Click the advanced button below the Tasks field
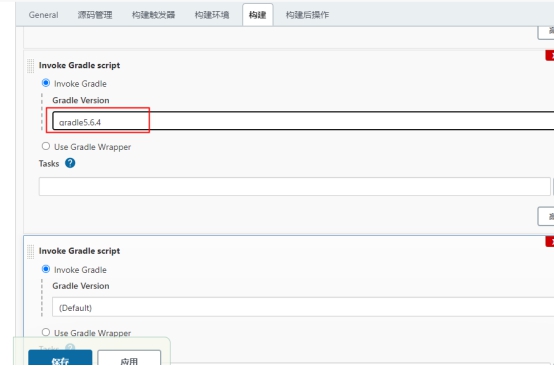 click(546, 216)
